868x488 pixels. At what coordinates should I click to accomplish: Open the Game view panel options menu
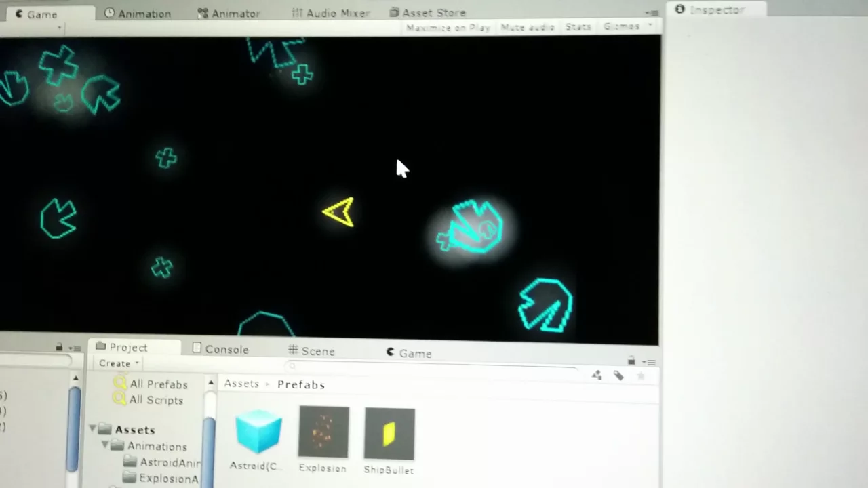(652, 12)
